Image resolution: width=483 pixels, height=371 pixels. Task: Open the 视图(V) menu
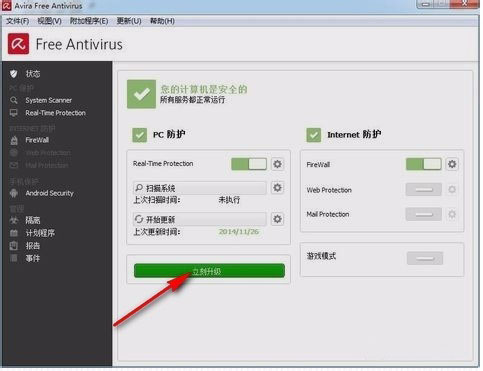pyautogui.click(x=49, y=21)
